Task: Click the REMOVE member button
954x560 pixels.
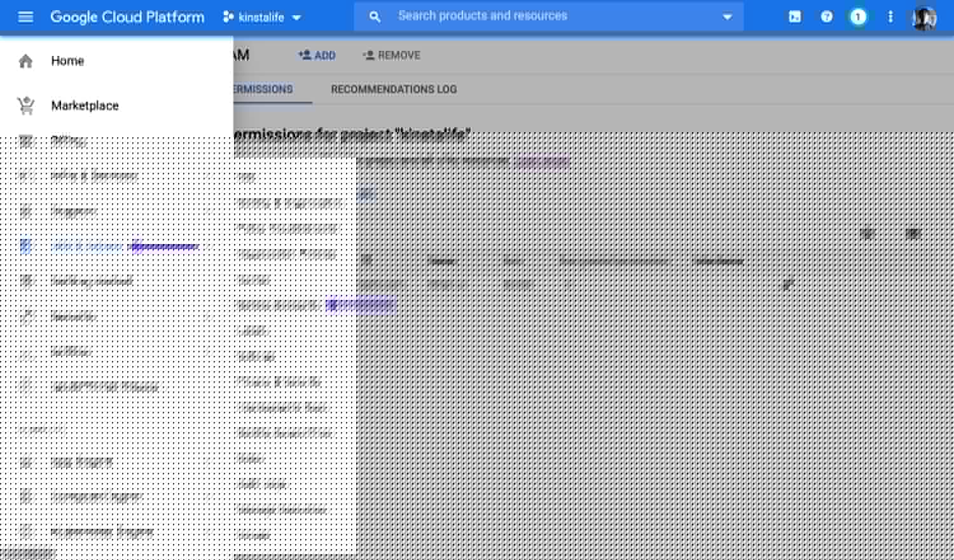Action: [391, 55]
